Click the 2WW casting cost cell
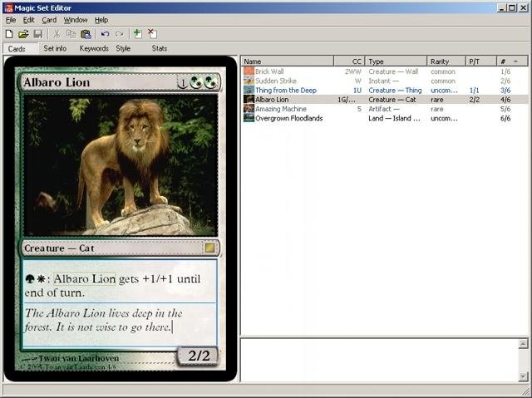Screen dimensions: 532x398 pyautogui.click(x=353, y=71)
